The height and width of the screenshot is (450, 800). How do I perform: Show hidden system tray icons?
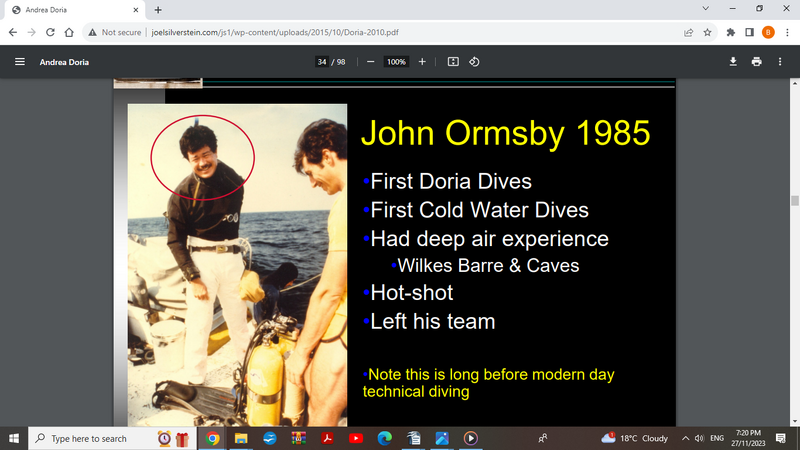point(686,438)
